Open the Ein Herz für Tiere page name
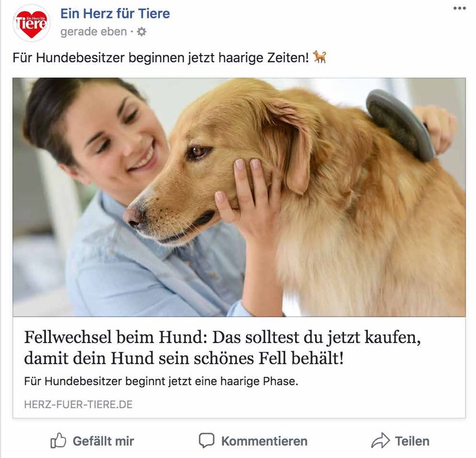The width and height of the screenshot is (476, 458). click(x=115, y=13)
